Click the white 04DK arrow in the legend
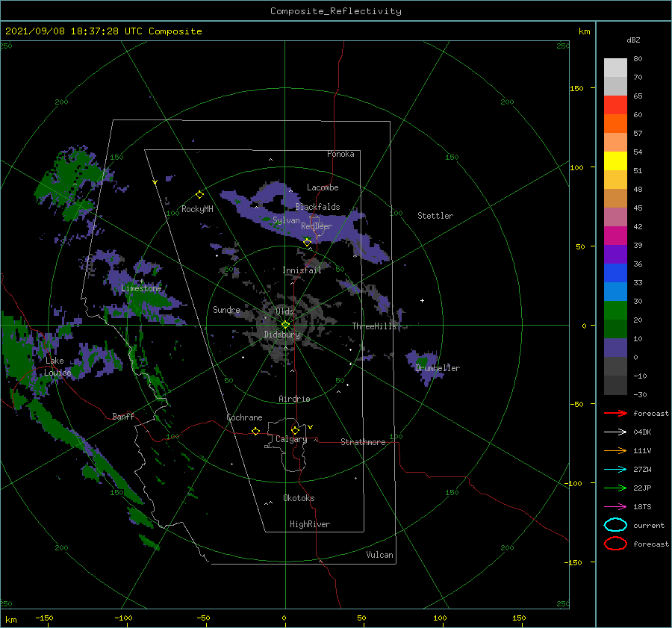 615,432
